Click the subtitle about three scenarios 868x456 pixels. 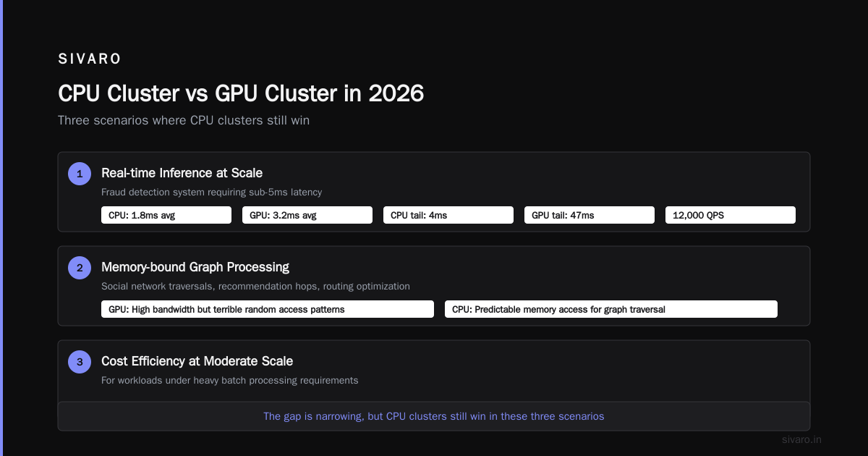[x=184, y=120]
